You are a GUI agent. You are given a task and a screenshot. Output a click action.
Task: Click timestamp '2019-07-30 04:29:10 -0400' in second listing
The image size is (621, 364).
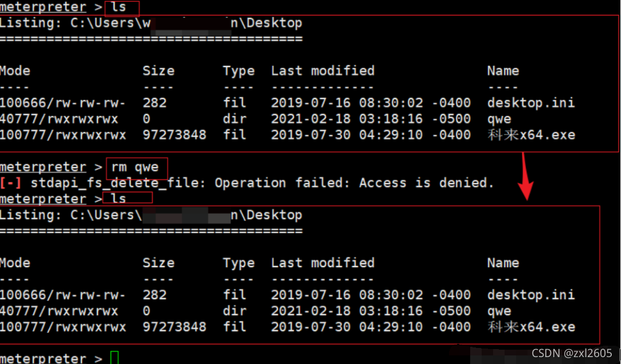click(370, 327)
